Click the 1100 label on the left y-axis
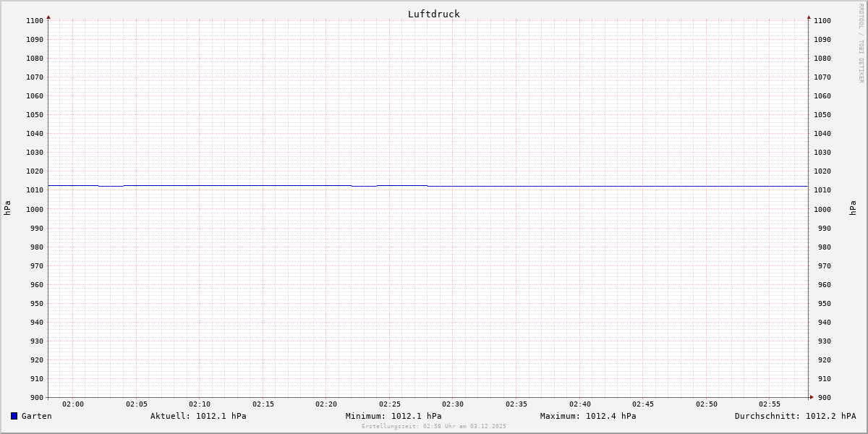This screenshot has height=434, width=868. pyautogui.click(x=35, y=20)
